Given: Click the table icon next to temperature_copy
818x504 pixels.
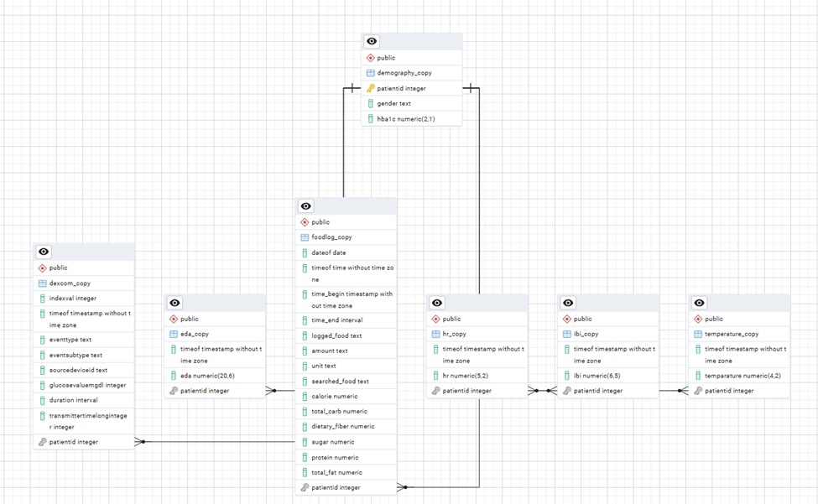Looking at the screenshot, I should (698, 334).
